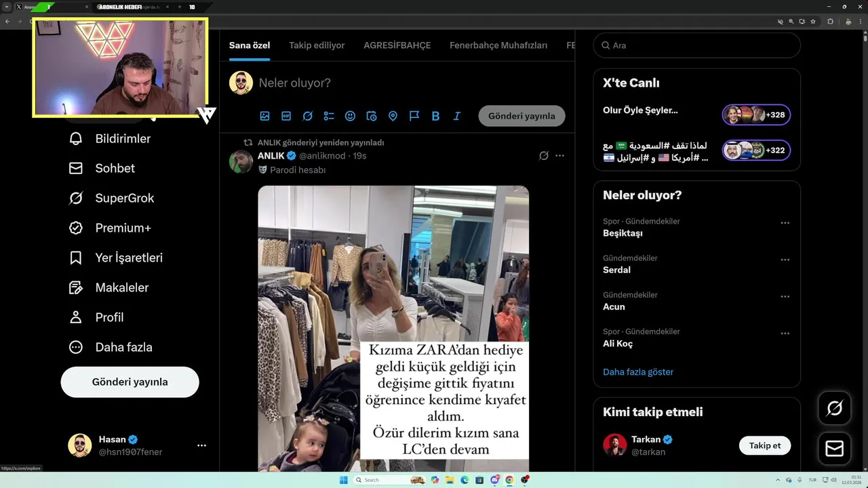868x488 pixels.
Task: Open Microsoft Edge from taskbar
Action: (x=465, y=480)
